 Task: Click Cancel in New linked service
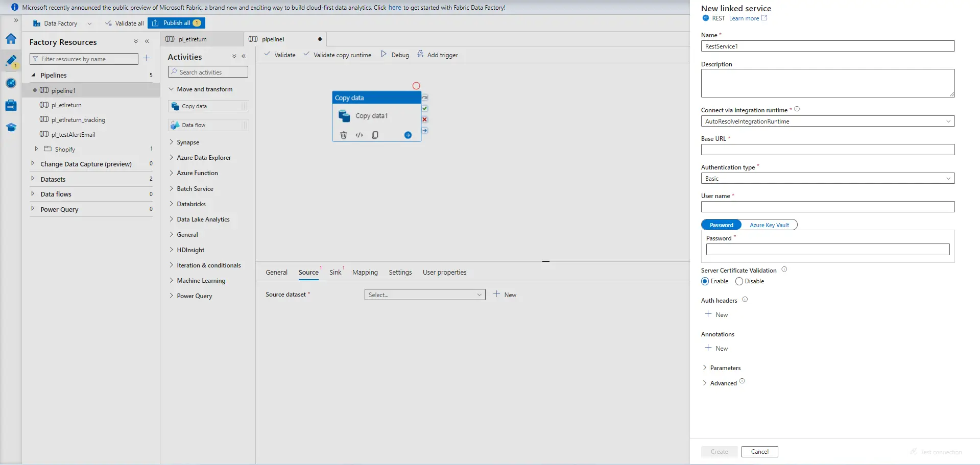tap(760, 452)
